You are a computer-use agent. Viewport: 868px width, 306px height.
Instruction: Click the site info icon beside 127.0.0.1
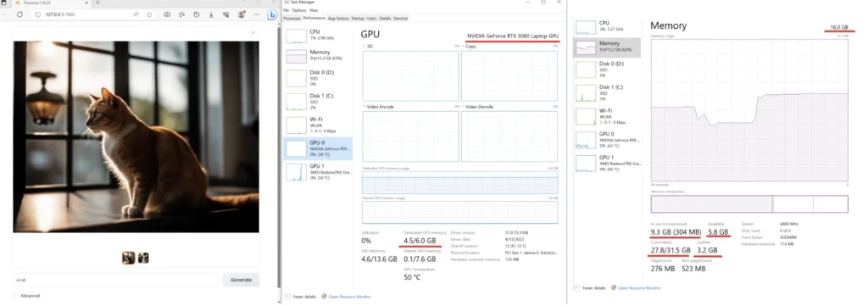click(x=37, y=14)
